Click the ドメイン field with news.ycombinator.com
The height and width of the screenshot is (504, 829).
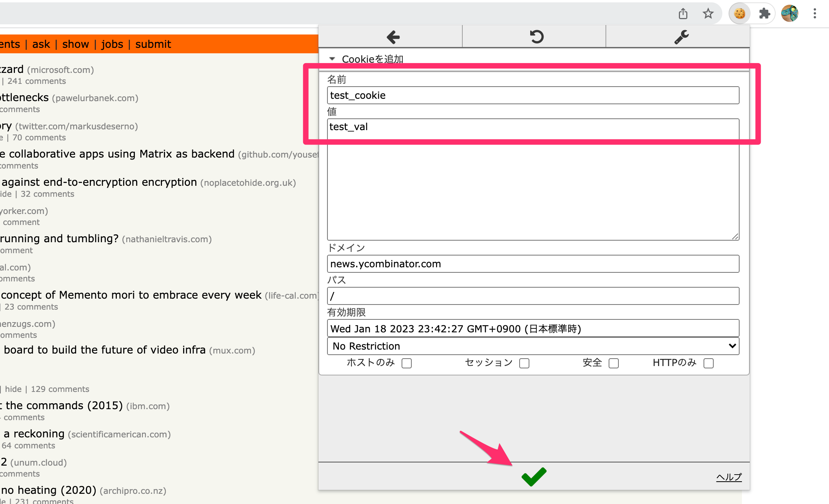[x=533, y=264]
